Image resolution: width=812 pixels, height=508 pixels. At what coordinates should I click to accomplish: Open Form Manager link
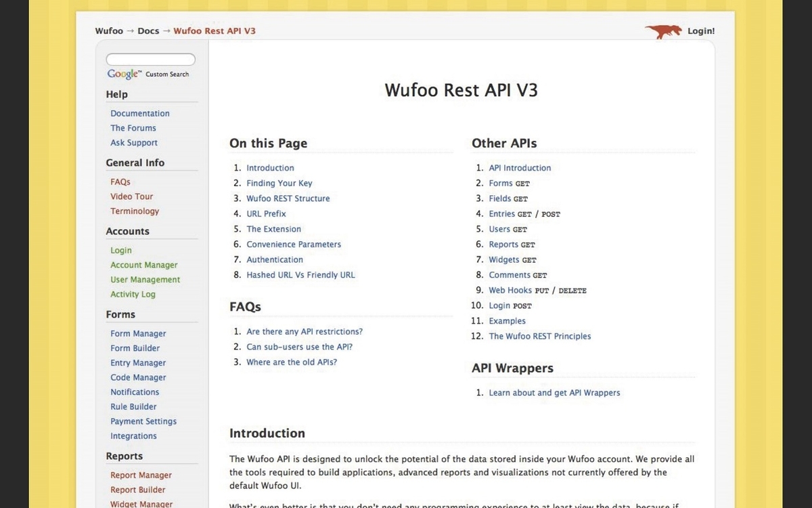(x=138, y=334)
